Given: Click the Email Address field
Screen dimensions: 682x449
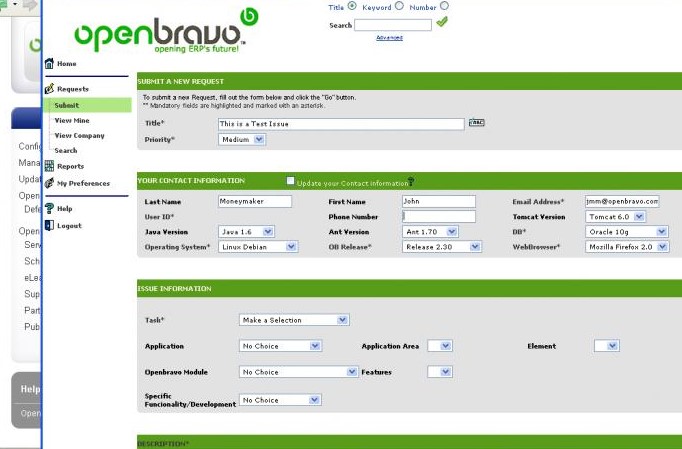Looking at the screenshot, I should tap(622, 201).
